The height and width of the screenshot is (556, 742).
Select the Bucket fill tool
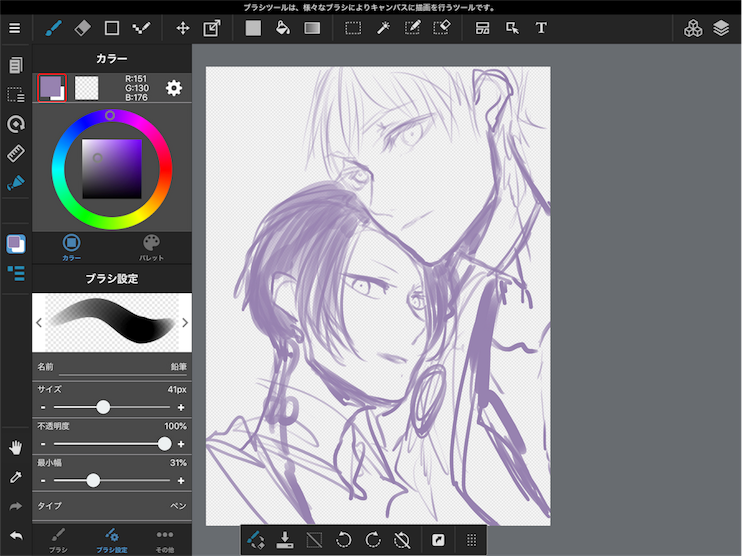coord(283,28)
